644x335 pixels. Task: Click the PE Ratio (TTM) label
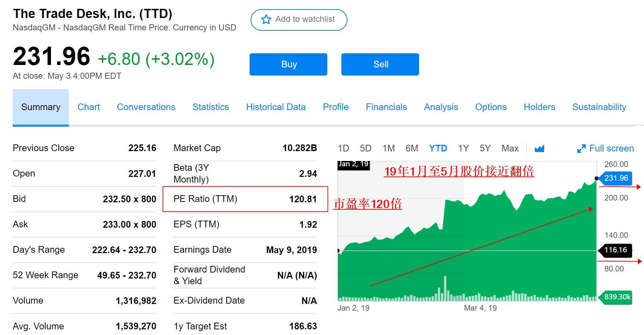[x=205, y=199]
